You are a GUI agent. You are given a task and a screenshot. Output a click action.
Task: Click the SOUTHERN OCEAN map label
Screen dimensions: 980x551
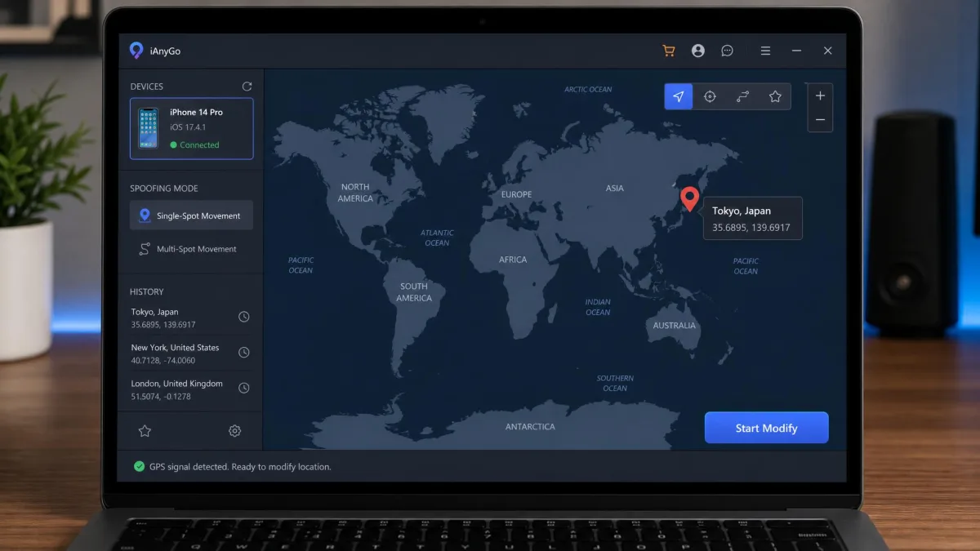[x=615, y=383]
